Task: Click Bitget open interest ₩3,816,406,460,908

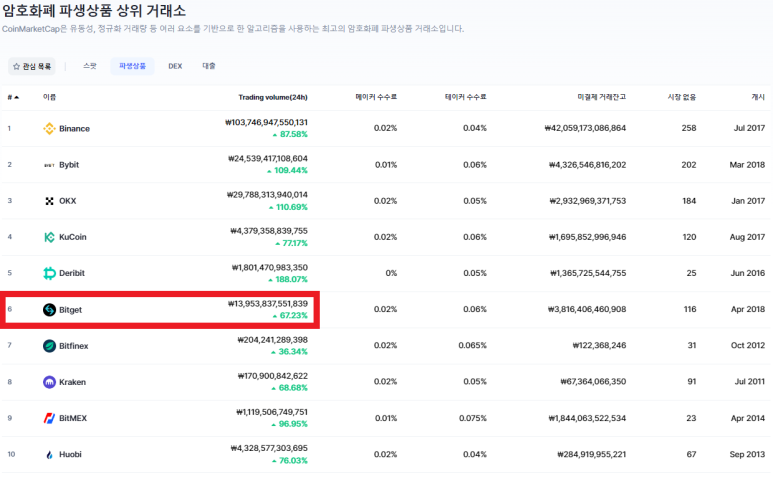Action: [587, 309]
